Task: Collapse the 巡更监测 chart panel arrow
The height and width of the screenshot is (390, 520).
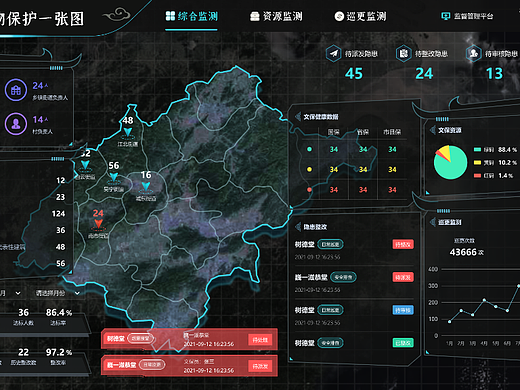Action: 433,222
